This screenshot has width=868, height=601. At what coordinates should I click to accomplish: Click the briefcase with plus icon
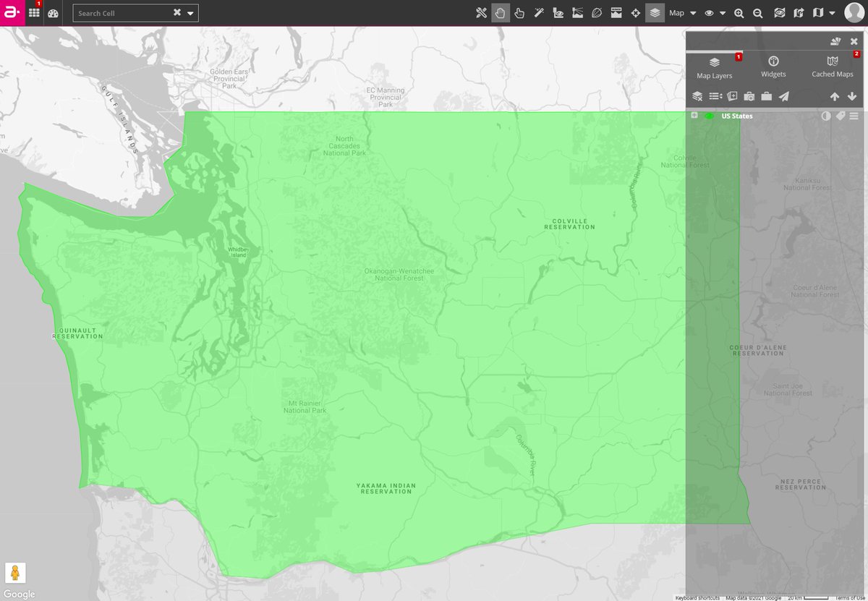[x=749, y=96]
